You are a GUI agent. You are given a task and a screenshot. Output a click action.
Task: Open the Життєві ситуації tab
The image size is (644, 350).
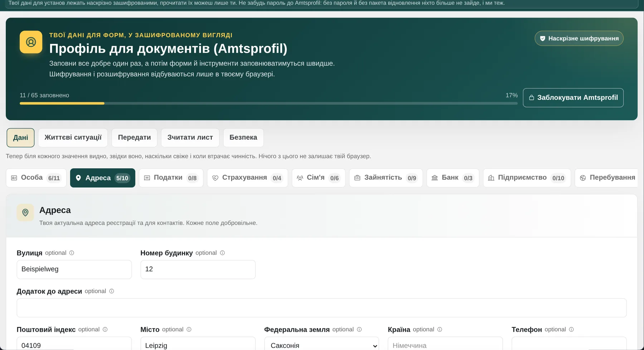pyautogui.click(x=73, y=138)
